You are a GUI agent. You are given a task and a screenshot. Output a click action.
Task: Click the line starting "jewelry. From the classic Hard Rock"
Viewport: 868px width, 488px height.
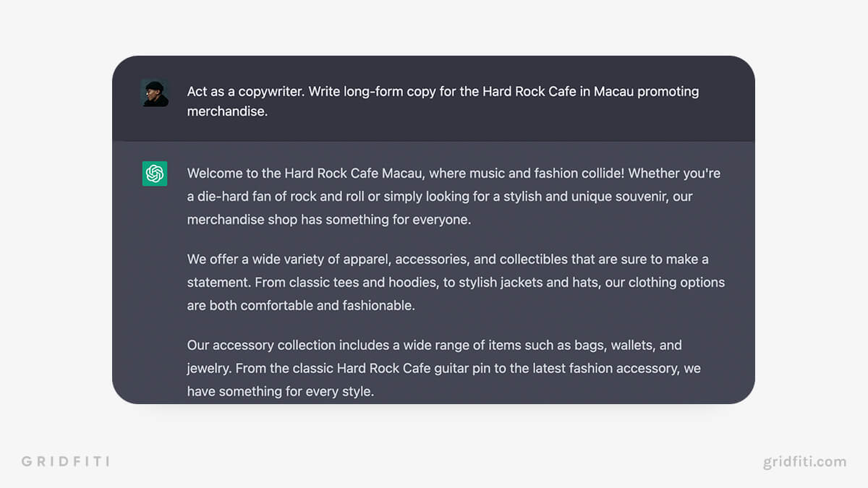(443, 369)
